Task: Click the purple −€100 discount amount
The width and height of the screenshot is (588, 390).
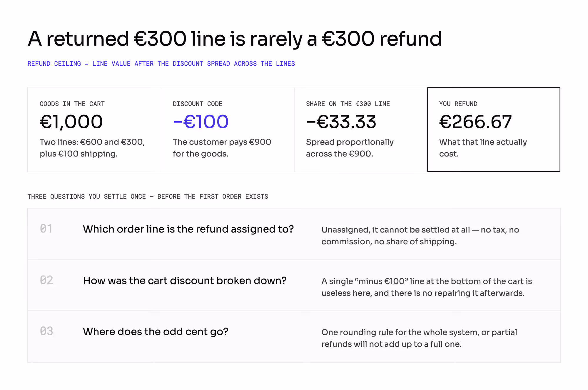Action: pyautogui.click(x=201, y=122)
